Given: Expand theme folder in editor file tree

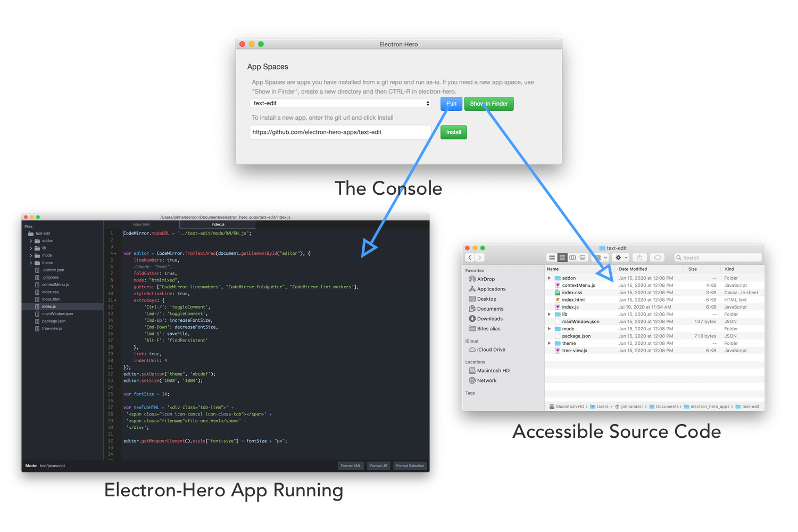Looking at the screenshot, I should click(31, 263).
